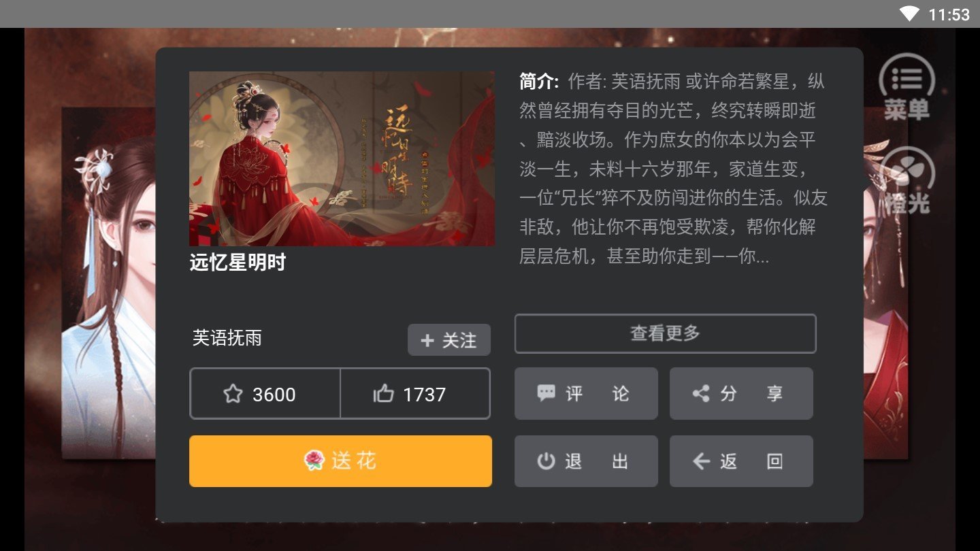980x551 pixels.
Task: Open the 菜单 menu icon
Action: (906, 87)
